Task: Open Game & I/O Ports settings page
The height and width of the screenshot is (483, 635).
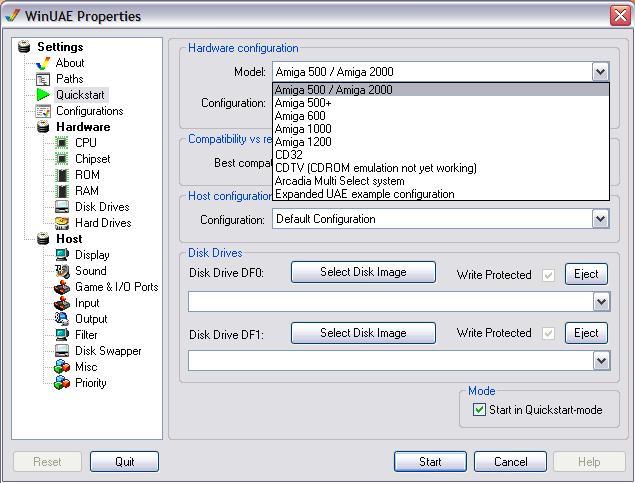Action: (x=117, y=287)
